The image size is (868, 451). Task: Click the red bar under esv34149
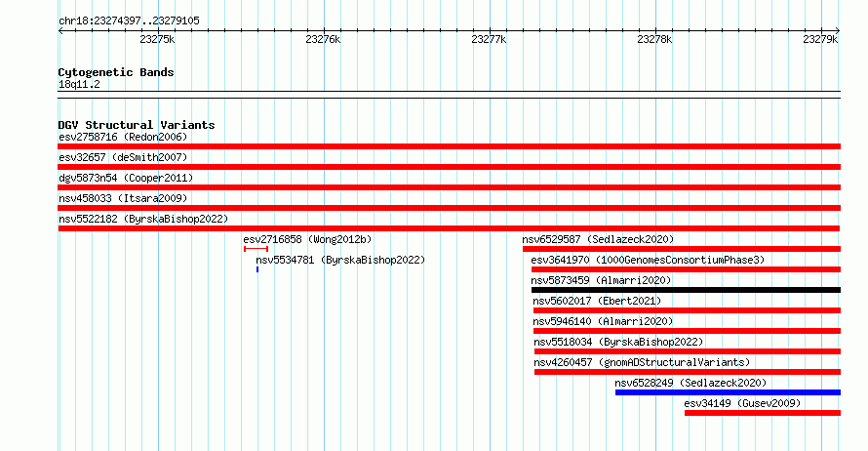pyautogui.click(x=763, y=413)
